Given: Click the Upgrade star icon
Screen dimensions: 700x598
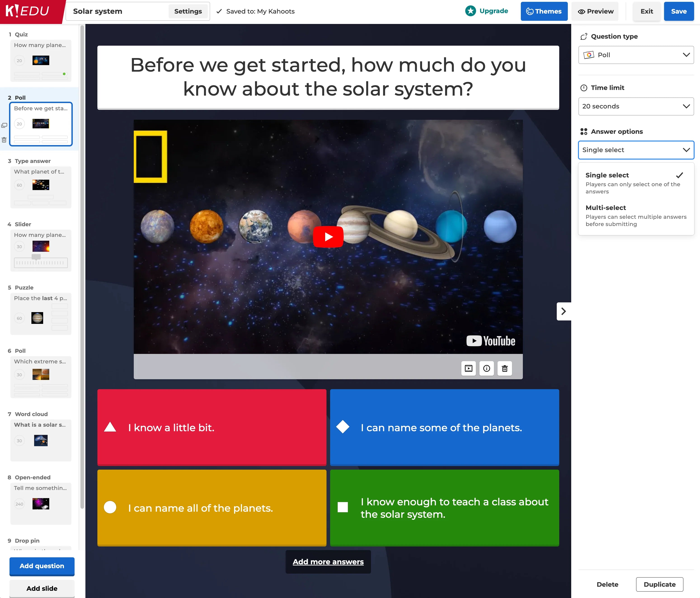Looking at the screenshot, I should point(470,11).
